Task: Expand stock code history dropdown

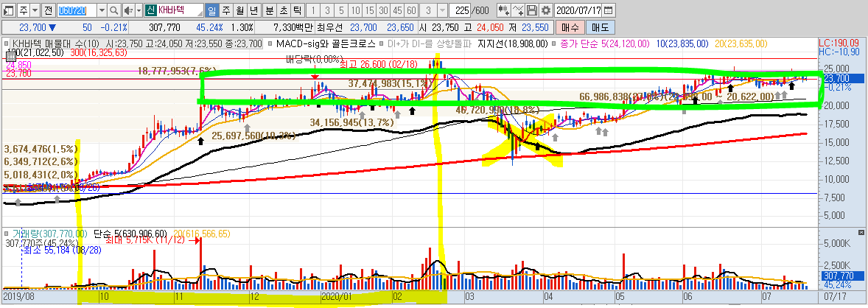Action: pos(103,10)
